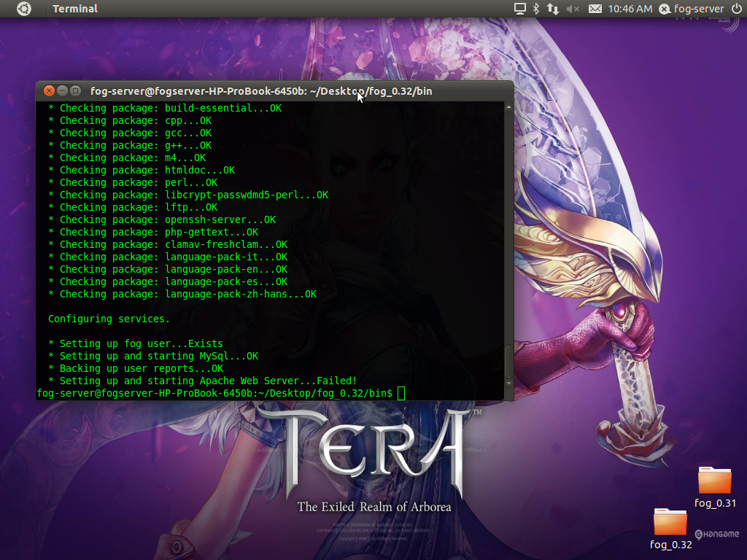Click 'Checking package: clamav-freshclam...OK' line
747x560 pixels.
coord(168,244)
